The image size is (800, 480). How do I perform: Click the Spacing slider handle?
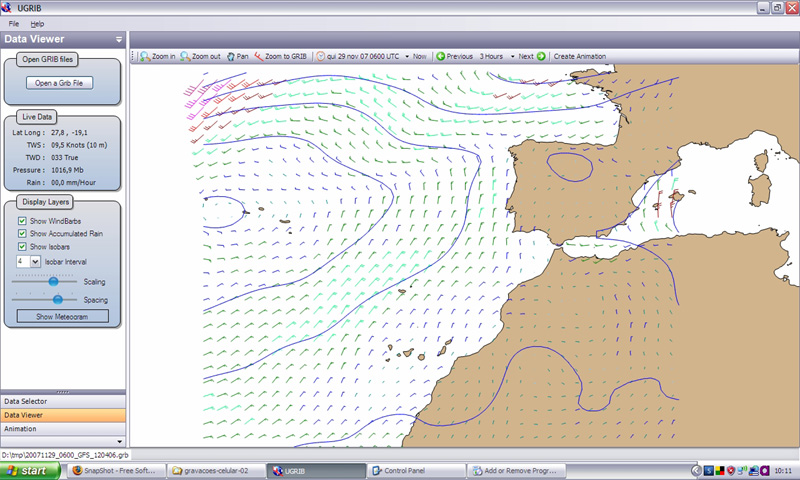58,299
